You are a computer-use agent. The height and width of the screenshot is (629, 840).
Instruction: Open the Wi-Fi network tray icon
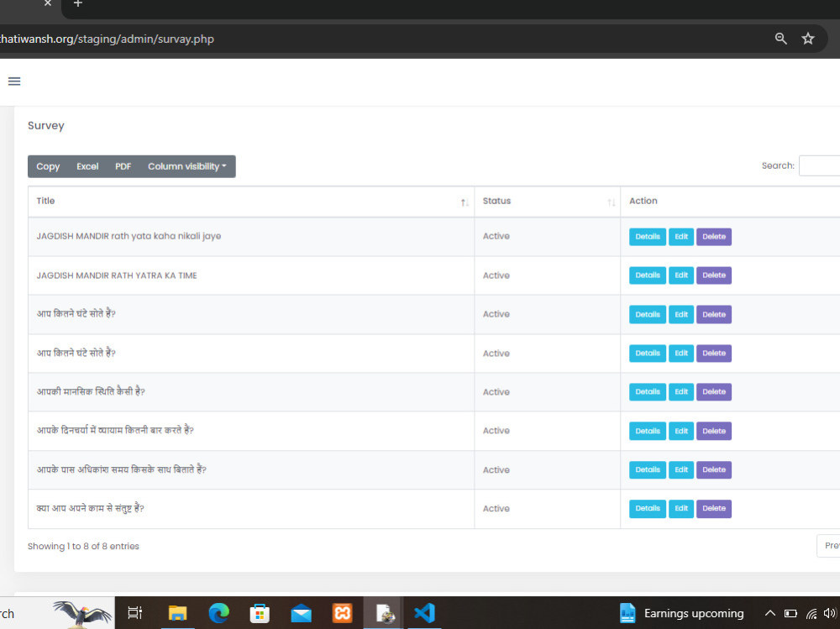[x=811, y=613]
